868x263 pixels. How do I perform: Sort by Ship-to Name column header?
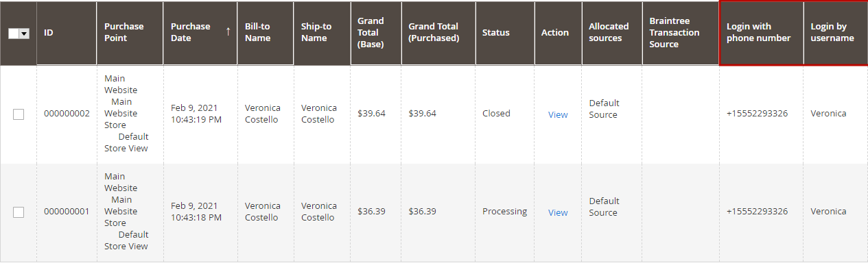click(322, 33)
